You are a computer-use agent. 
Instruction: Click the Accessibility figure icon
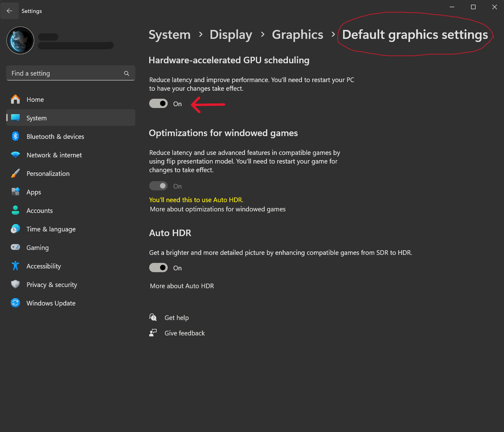(15, 266)
